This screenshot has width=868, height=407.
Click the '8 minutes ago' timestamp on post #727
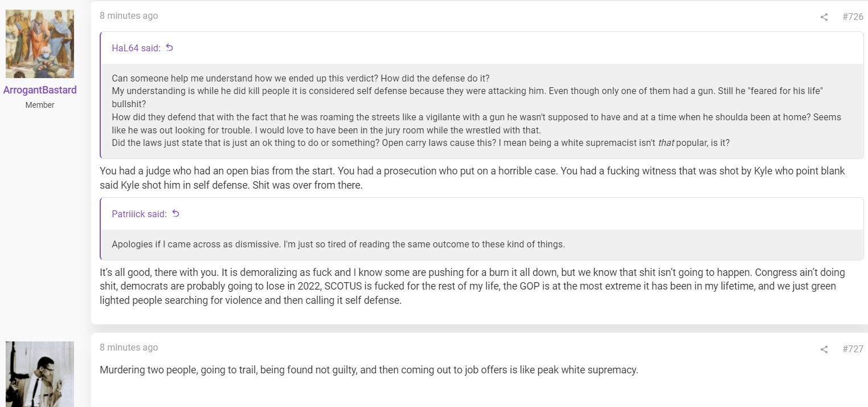(129, 348)
